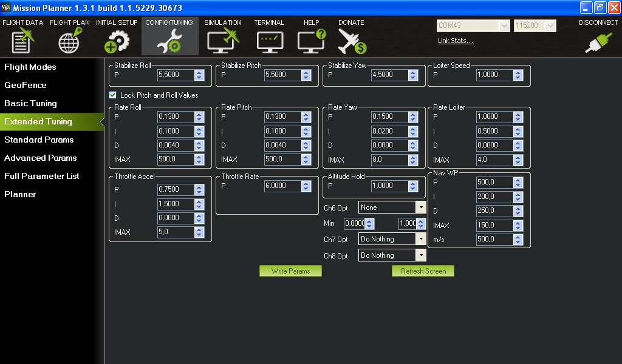Image resolution: width=622 pixels, height=364 pixels.
Task: Step the Throttle Rate P spinner
Action: (x=306, y=186)
